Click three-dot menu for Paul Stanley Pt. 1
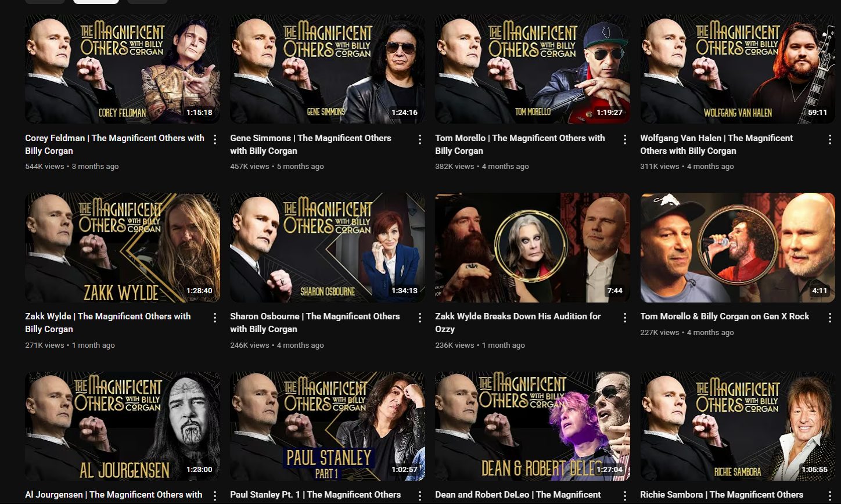Screen dimensions: 841x504 click(420, 496)
